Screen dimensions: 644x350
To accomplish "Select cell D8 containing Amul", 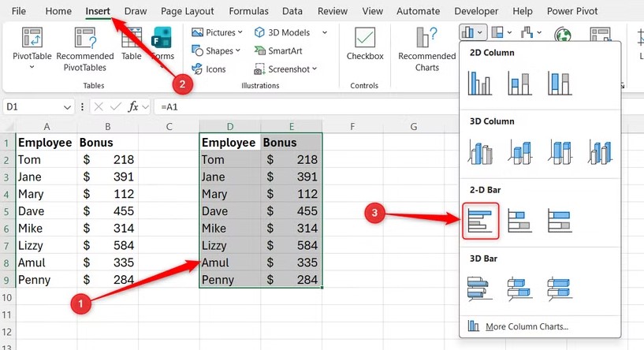I will pos(230,262).
